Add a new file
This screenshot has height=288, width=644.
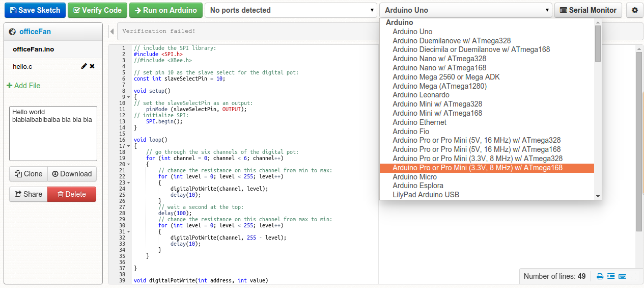click(x=23, y=86)
